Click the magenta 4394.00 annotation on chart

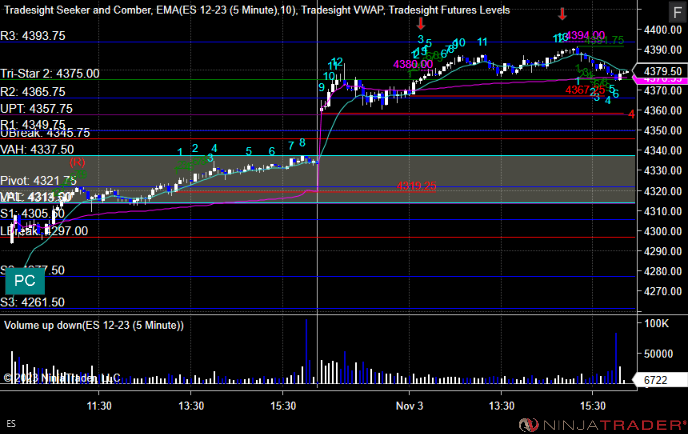[586, 35]
